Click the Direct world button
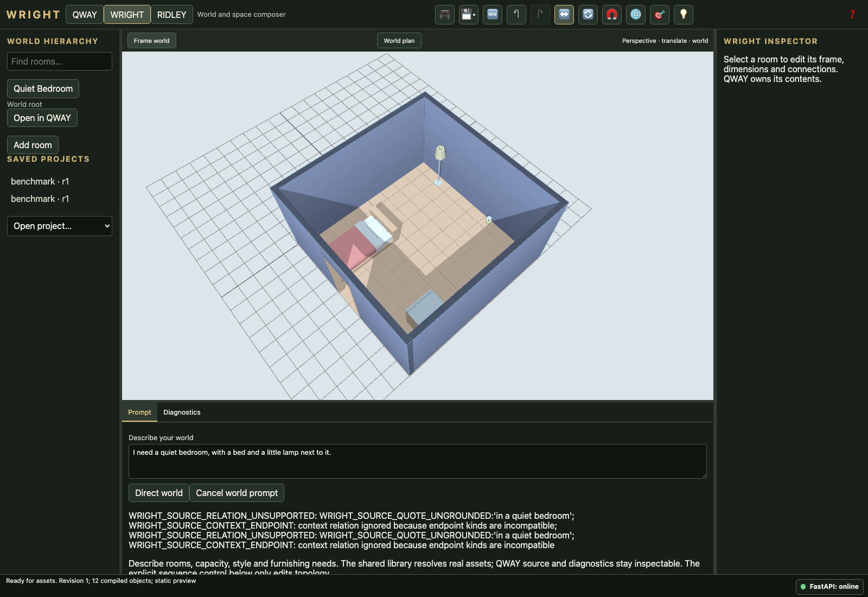868x597 pixels. click(x=159, y=493)
